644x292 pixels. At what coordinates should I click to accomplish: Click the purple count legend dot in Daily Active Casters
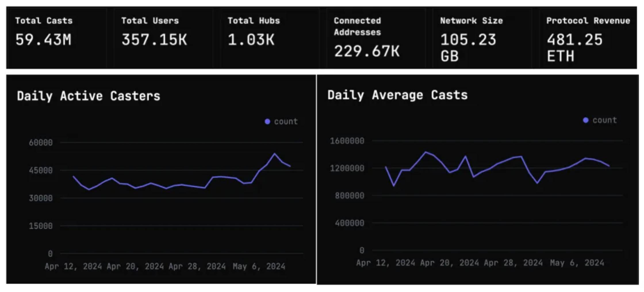(267, 122)
